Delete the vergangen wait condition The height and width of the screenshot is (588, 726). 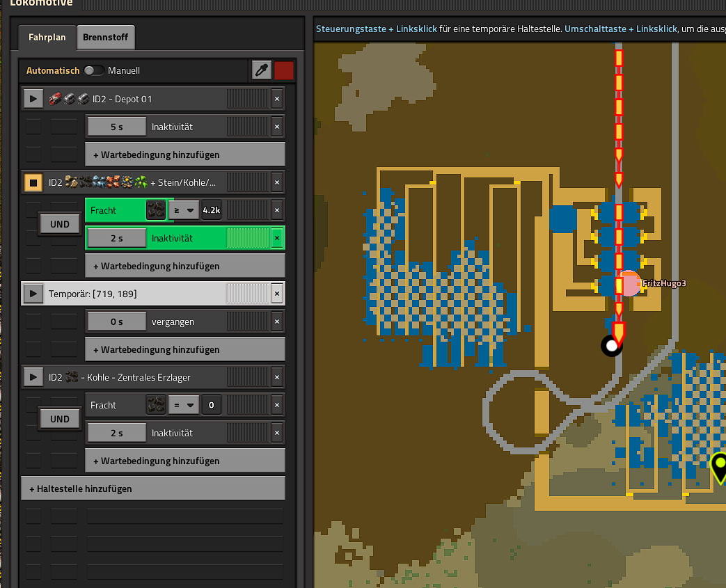pos(277,321)
